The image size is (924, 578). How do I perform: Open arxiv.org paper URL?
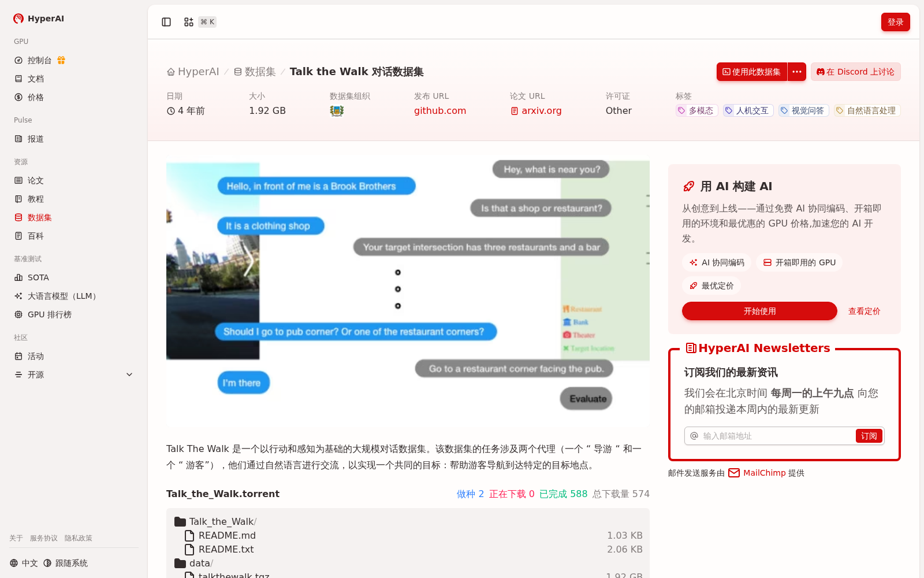coord(536,110)
